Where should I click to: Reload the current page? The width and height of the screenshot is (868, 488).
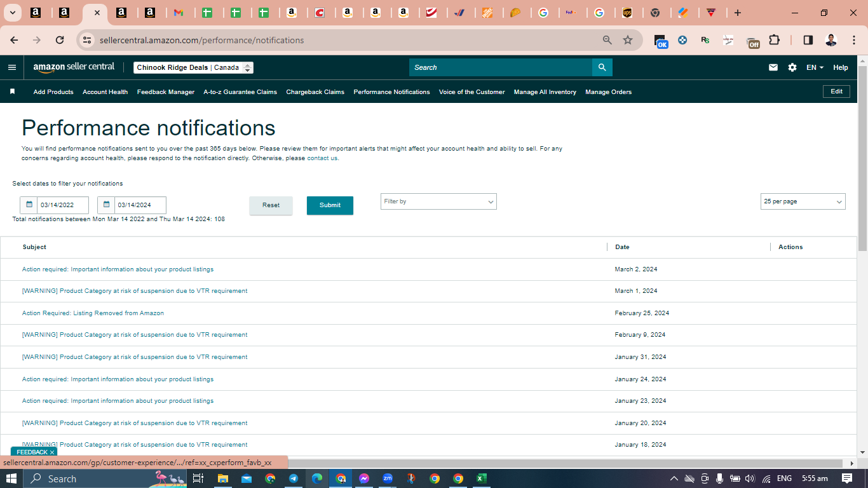coord(60,40)
